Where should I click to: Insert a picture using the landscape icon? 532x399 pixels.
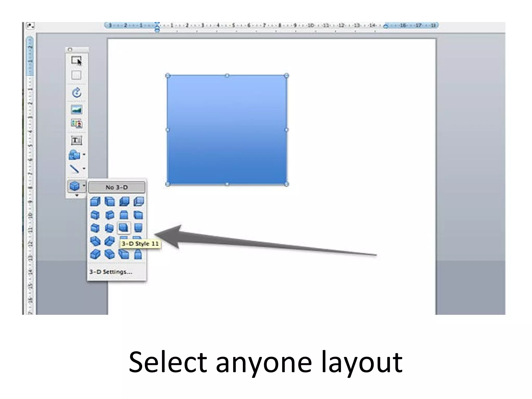coord(77,110)
